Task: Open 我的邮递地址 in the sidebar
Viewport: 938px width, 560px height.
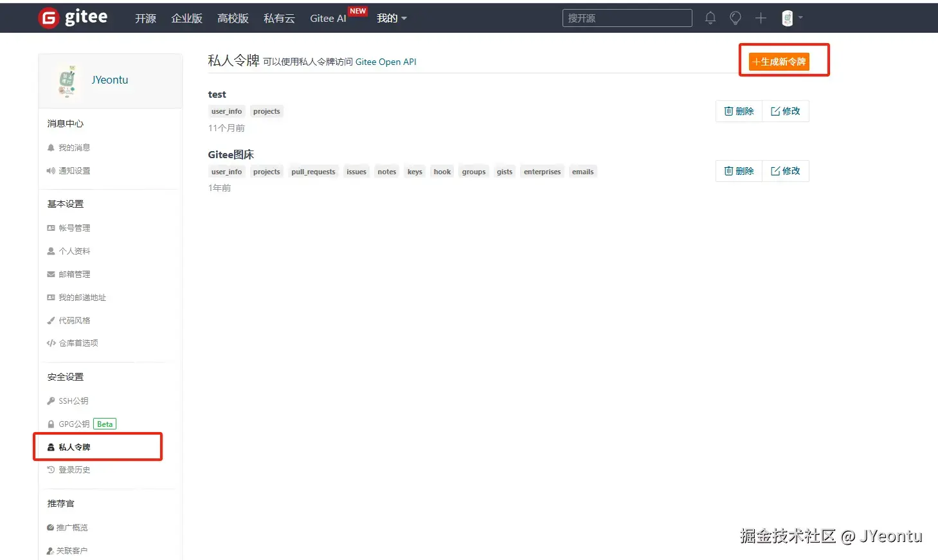Action: pos(77,297)
